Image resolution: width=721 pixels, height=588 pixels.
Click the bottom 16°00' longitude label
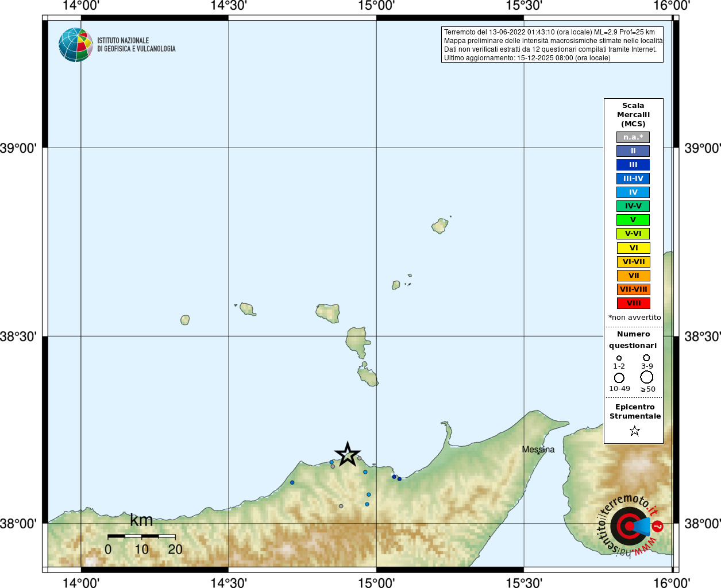coord(672,583)
